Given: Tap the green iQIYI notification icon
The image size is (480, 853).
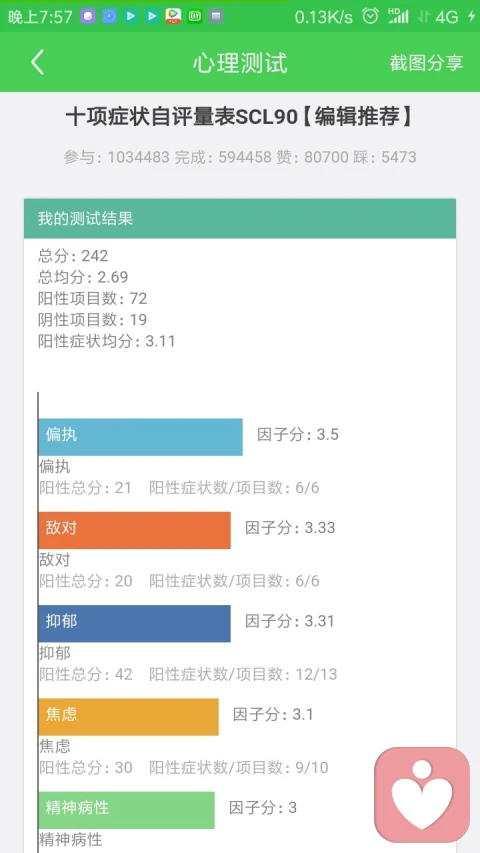Looking at the screenshot, I should [194, 16].
